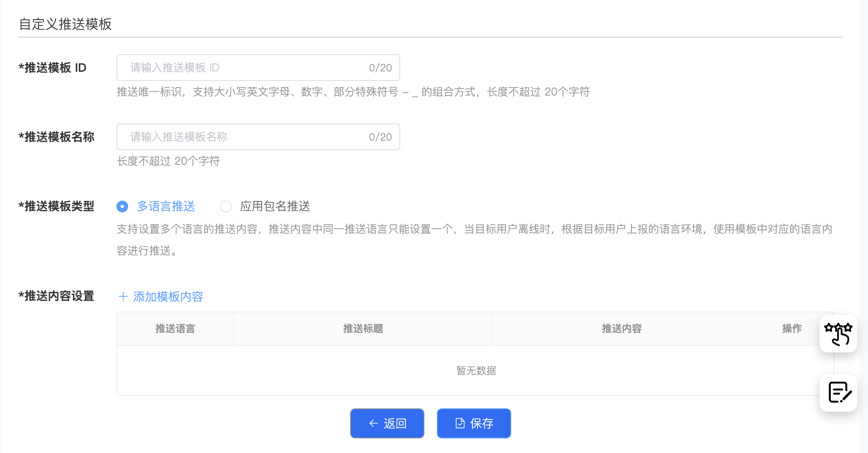This screenshot has width=868, height=453.
Task: Click the *推送模板名称 field label
Action: click(x=57, y=137)
